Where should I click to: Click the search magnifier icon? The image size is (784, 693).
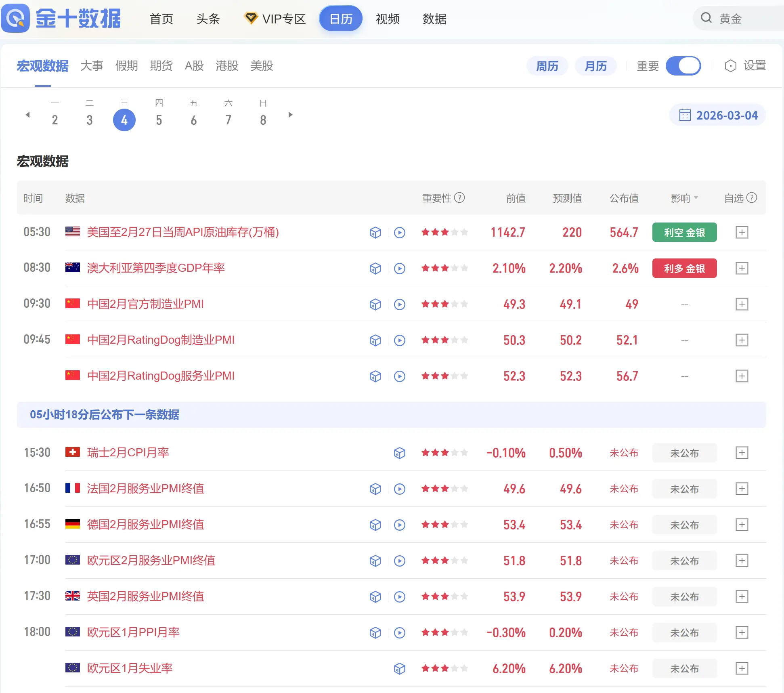tap(706, 18)
